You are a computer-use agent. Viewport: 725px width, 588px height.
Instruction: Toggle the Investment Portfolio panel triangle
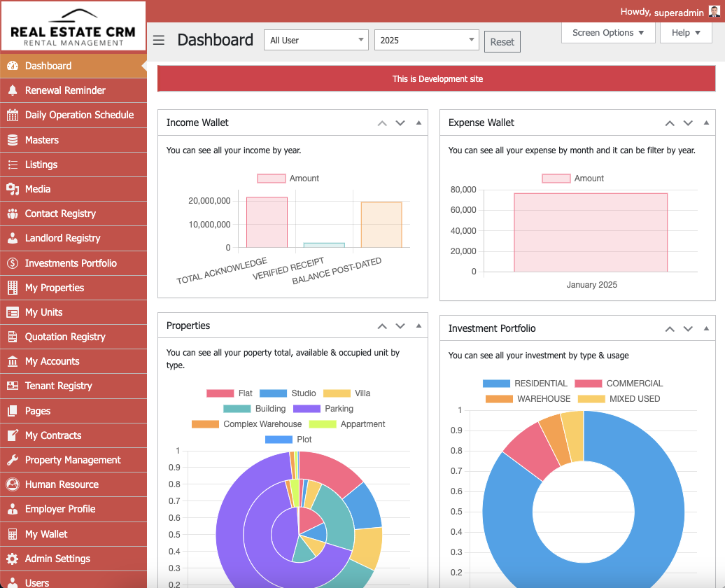[706, 328]
